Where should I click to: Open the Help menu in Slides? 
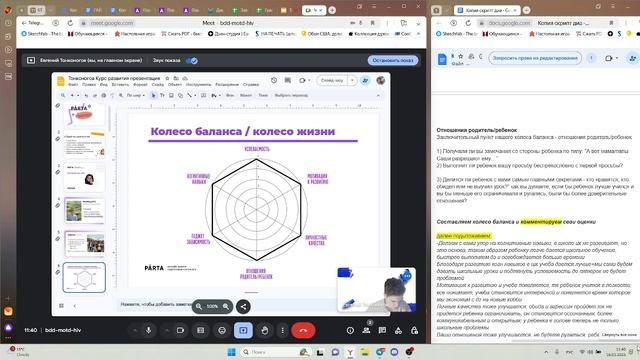251,84
